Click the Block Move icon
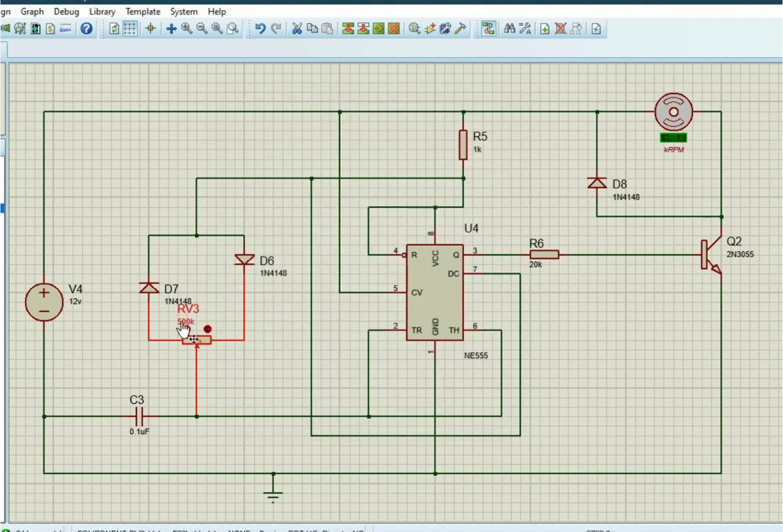This screenshot has height=532, width=783. [x=363, y=29]
